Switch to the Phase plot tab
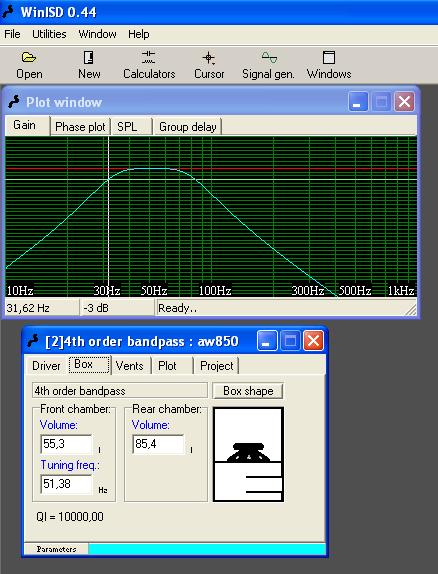The height and width of the screenshot is (574, 438). tap(80, 127)
